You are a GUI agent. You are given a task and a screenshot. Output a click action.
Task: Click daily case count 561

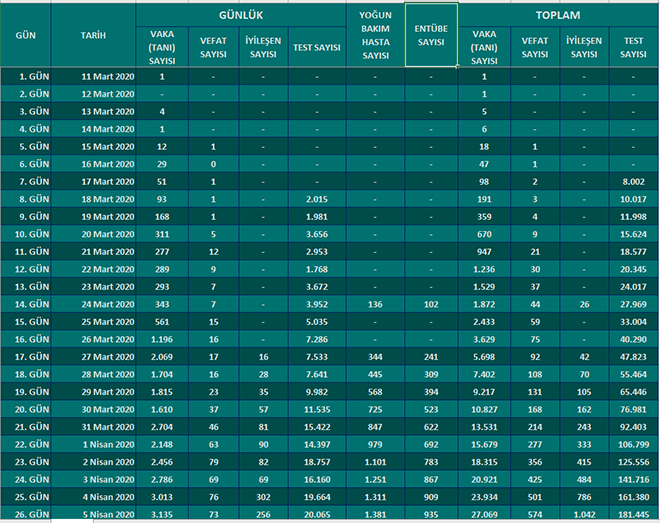[162, 322]
